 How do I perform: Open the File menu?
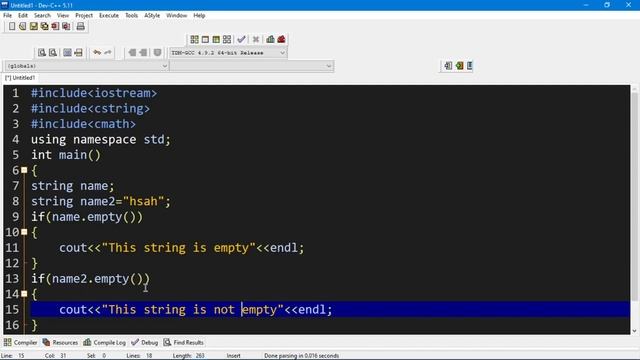click(x=8, y=16)
